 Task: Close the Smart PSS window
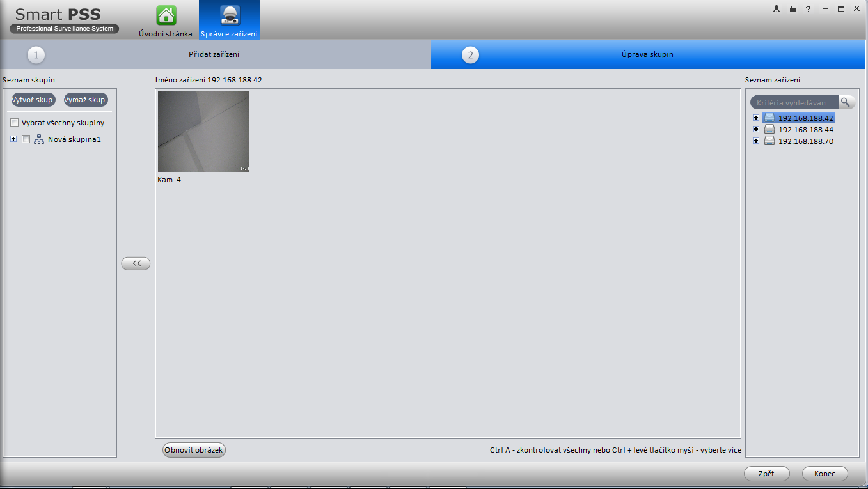(856, 9)
